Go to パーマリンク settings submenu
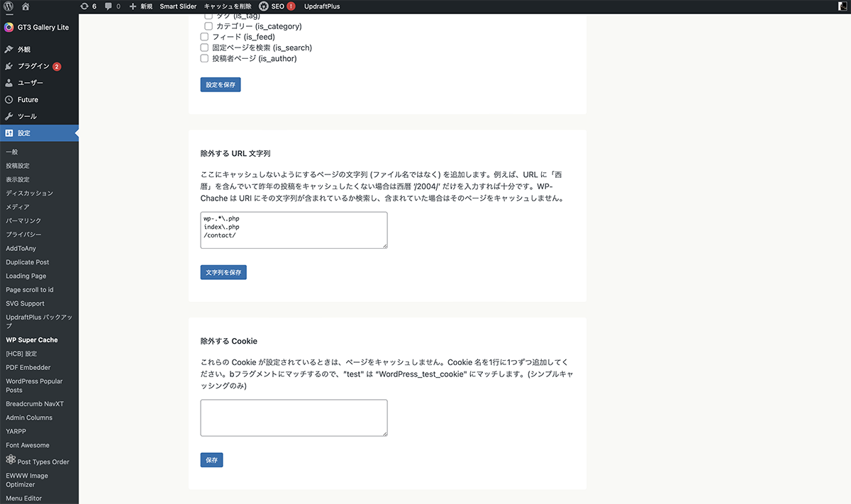The image size is (851, 504). tap(23, 221)
